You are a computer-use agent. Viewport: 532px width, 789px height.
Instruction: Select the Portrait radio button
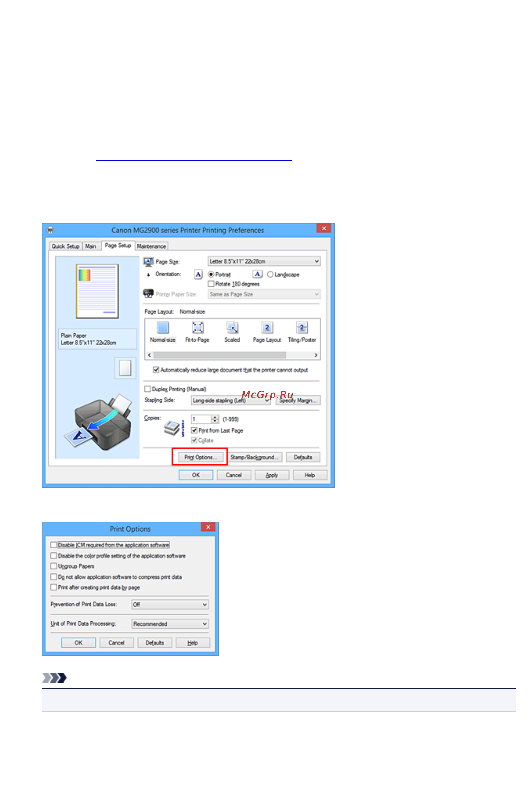(211, 274)
